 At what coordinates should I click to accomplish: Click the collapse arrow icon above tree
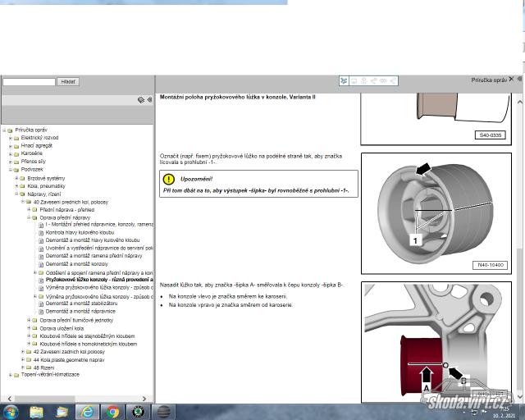click(x=149, y=99)
